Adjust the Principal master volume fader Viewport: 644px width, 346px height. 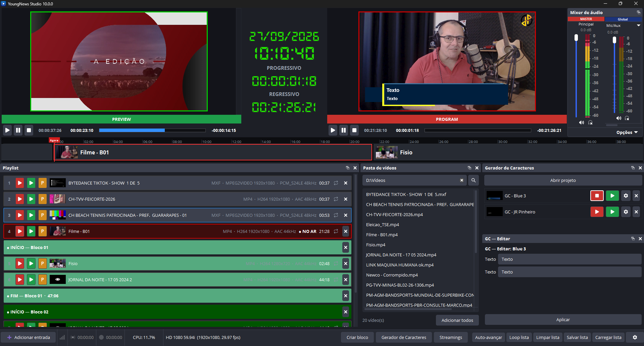click(576, 38)
